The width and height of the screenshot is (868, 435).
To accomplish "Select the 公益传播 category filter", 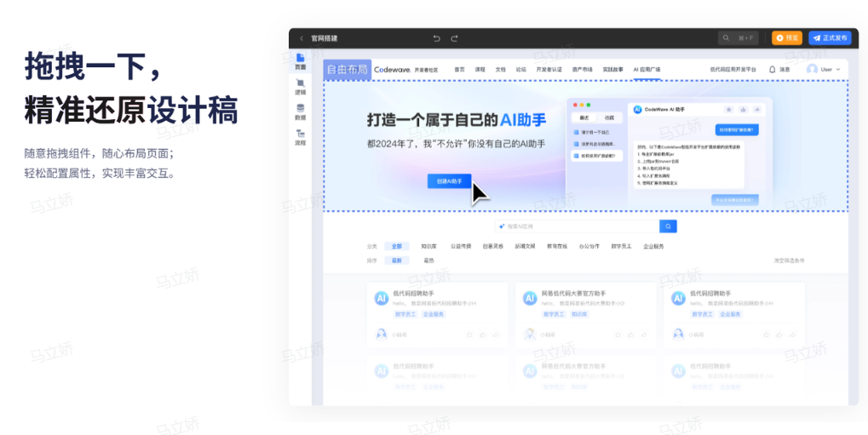I will (461, 246).
